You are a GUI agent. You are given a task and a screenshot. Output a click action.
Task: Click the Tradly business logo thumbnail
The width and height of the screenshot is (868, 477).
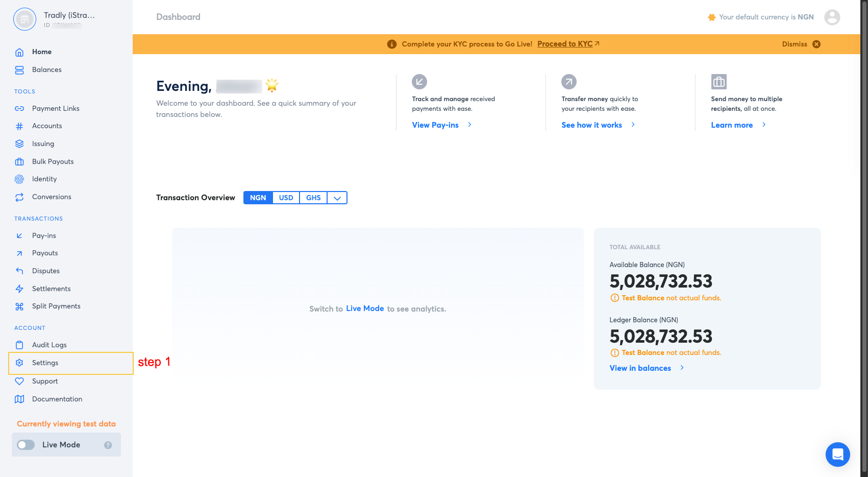24,19
